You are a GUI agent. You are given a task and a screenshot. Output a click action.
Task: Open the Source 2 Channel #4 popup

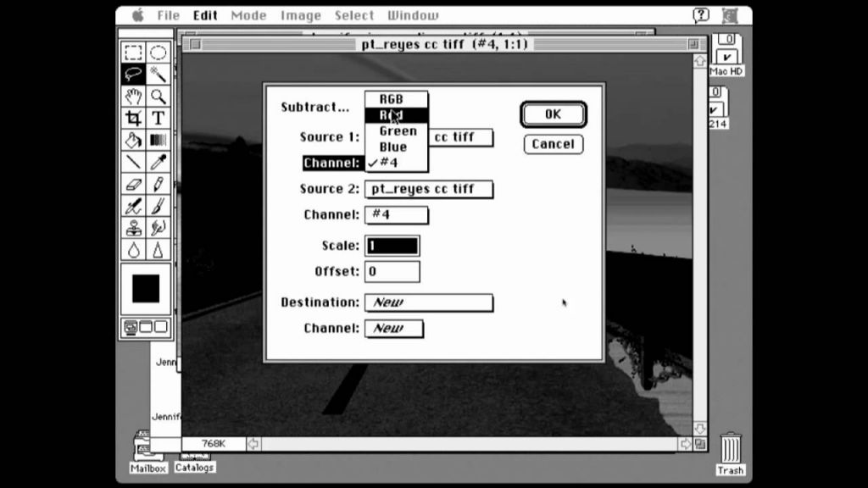pos(396,215)
